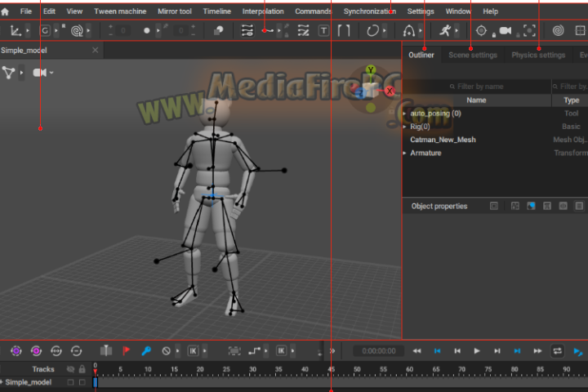This screenshot has height=392, width=588.
Task: Click the pi symbol icon in Object properties
Action: (547, 206)
